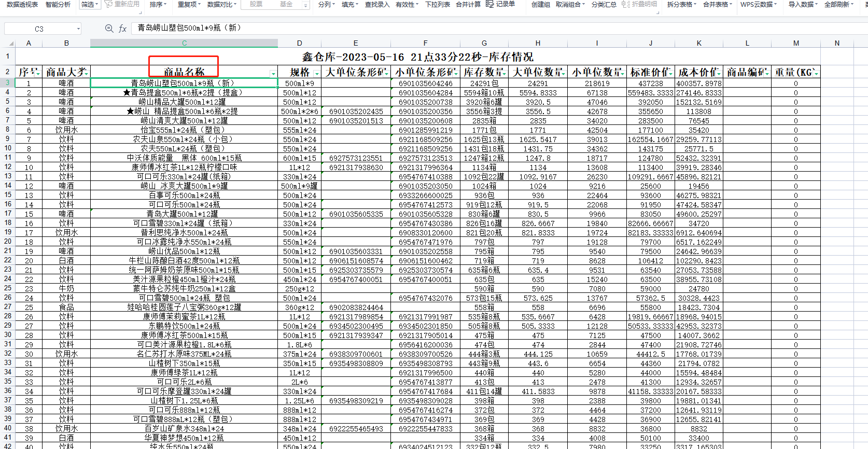Open the insert function fx icon
This screenshot has width=868, height=449.
coord(122,29)
